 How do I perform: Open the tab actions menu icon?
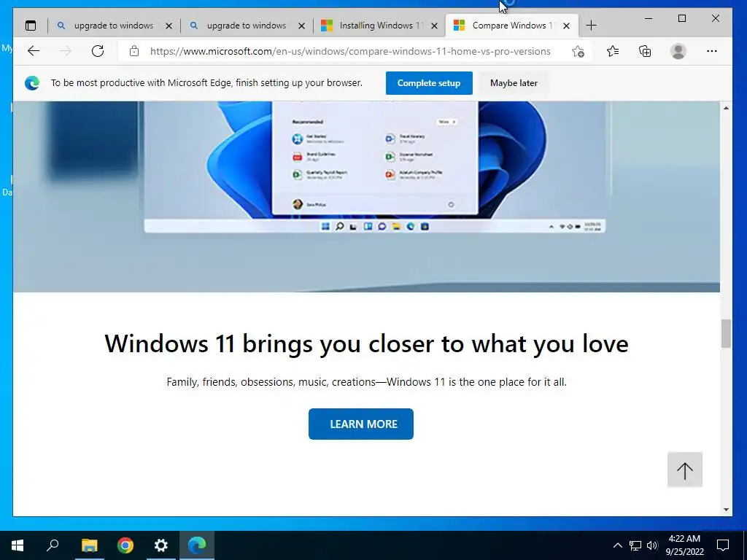(31, 26)
